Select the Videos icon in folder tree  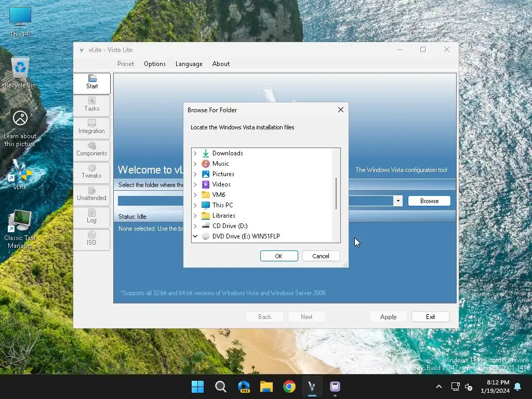[x=206, y=184]
